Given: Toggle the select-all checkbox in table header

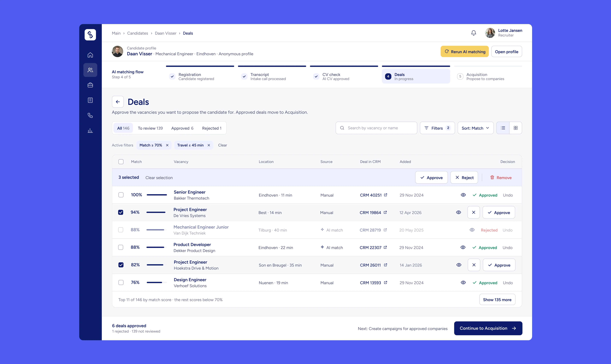Looking at the screenshot, I should click(121, 162).
